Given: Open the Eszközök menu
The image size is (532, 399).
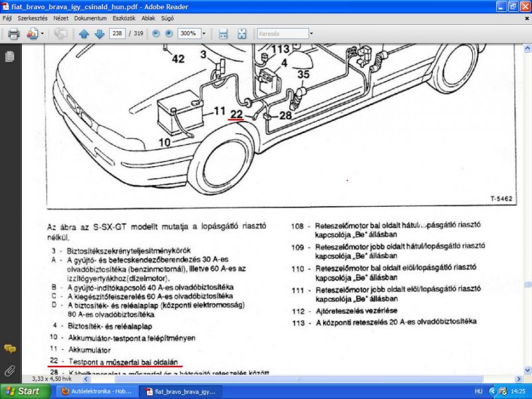Looking at the screenshot, I should 124,19.
